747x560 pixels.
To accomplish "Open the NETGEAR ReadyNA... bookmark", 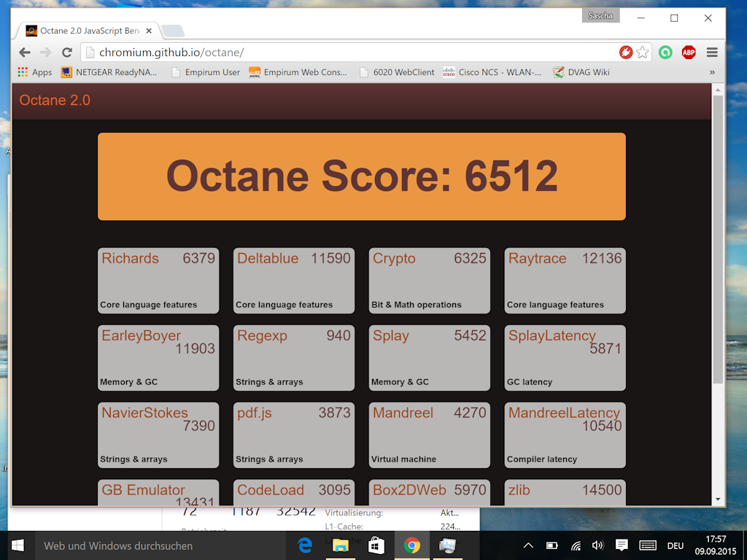I will click(x=109, y=72).
